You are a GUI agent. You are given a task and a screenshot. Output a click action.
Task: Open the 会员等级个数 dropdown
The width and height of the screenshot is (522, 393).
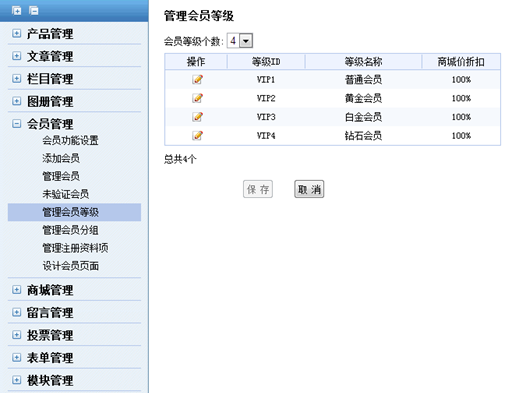pyautogui.click(x=240, y=41)
